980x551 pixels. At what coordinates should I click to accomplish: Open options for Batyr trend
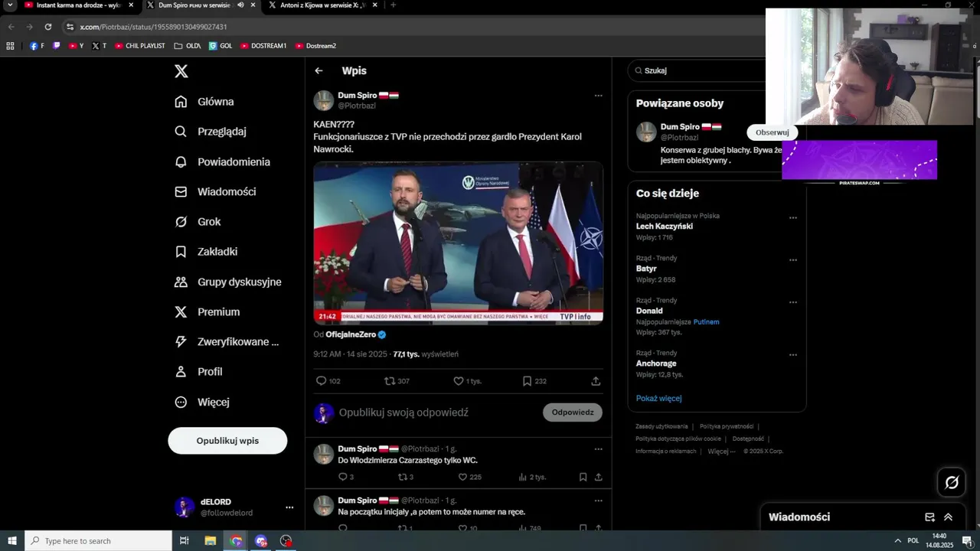pos(793,260)
